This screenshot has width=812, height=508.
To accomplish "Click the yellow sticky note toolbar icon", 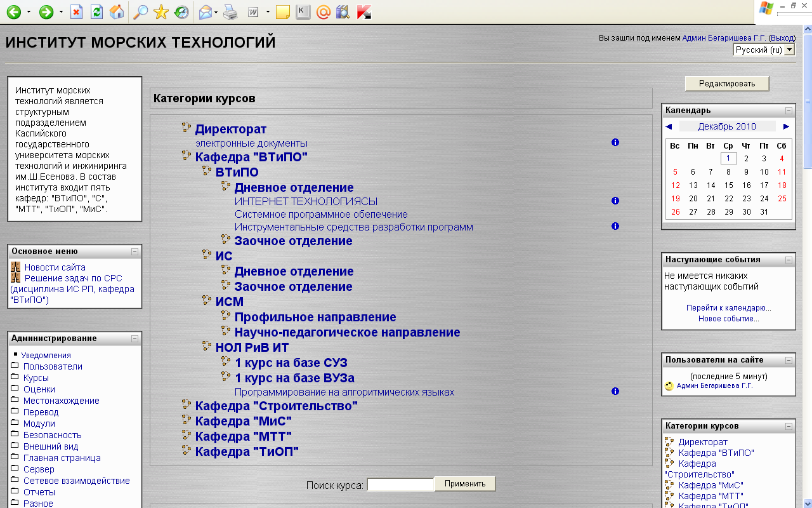I will 283,11.
